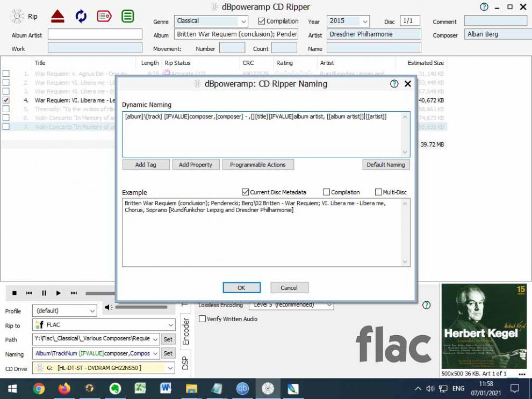Refresh the disc using the blue arrows icon
The height and width of the screenshot is (399, 532).
tap(81, 17)
